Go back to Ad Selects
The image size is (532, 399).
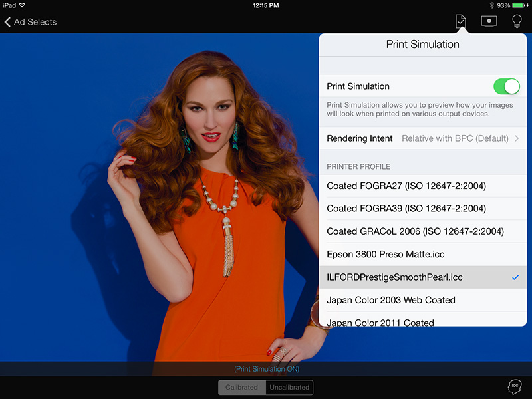(x=31, y=22)
